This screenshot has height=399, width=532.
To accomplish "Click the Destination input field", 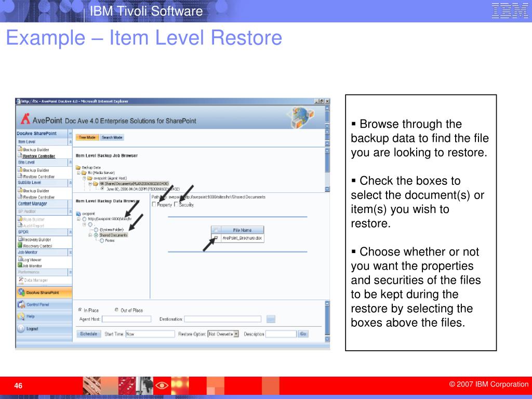I will (x=223, y=319).
